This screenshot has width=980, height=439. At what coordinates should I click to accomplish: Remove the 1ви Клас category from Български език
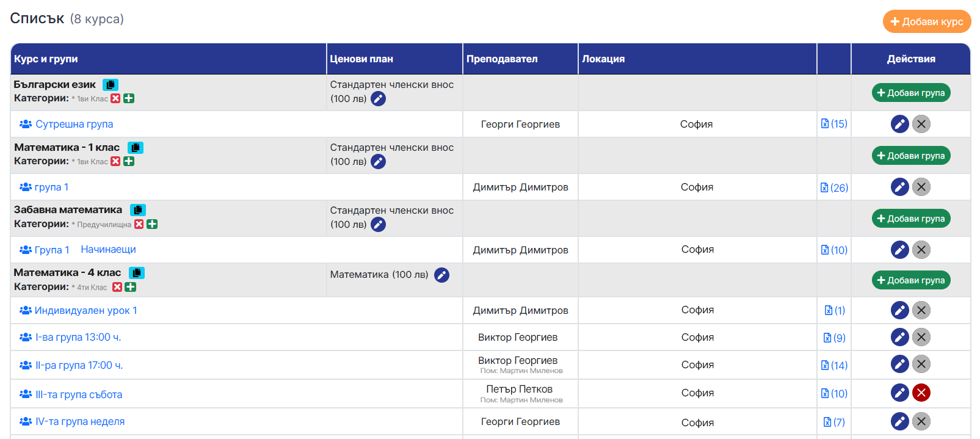pyautogui.click(x=115, y=99)
